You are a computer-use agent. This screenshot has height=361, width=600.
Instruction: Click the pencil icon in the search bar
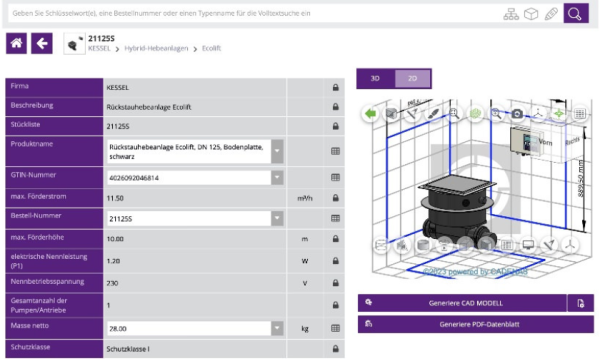(x=551, y=14)
